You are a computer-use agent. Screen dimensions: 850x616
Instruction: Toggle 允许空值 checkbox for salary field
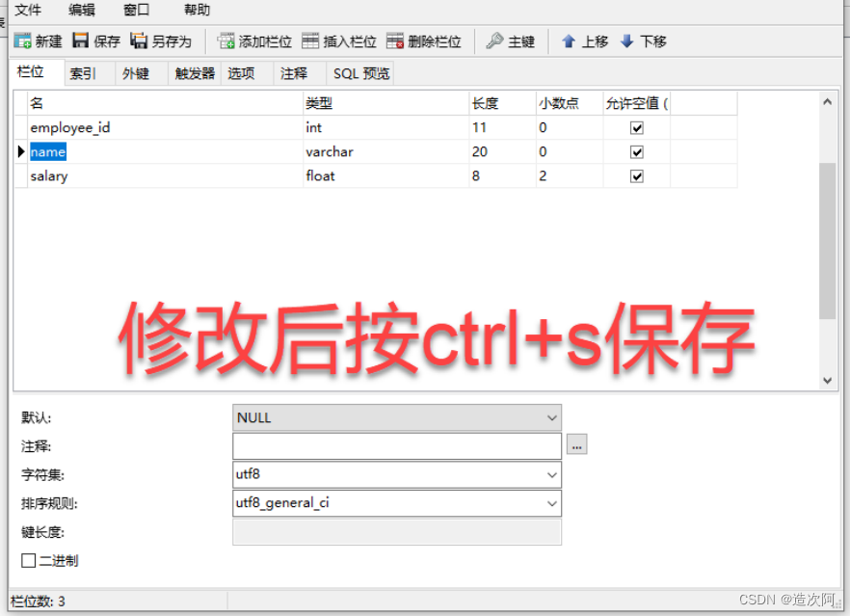point(635,175)
